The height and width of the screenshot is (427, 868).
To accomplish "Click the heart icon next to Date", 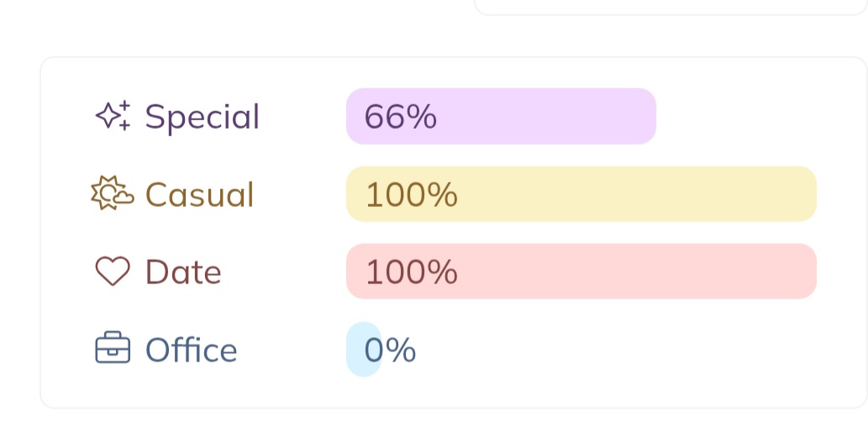I will [113, 271].
